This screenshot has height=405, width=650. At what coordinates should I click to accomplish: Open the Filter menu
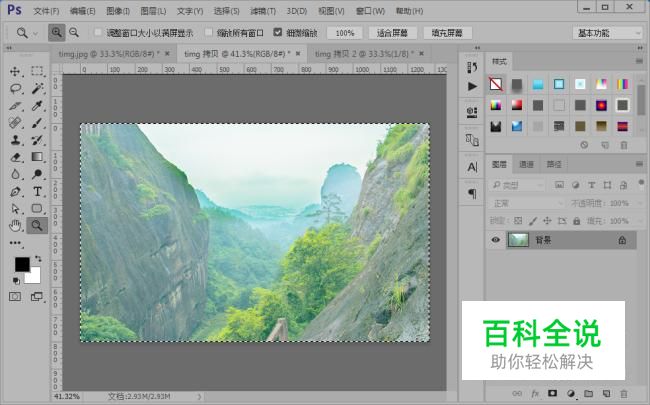coord(263,11)
